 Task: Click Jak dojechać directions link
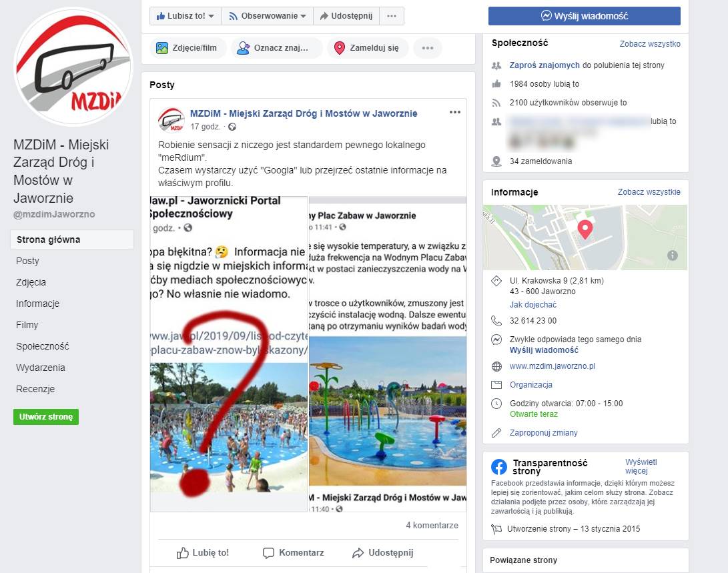(532, 304)
